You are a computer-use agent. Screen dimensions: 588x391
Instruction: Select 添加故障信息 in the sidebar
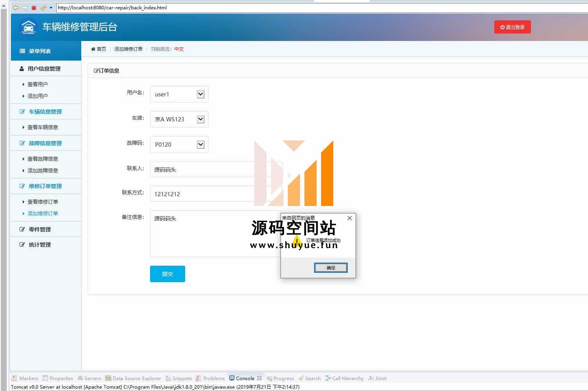(43, 171)
